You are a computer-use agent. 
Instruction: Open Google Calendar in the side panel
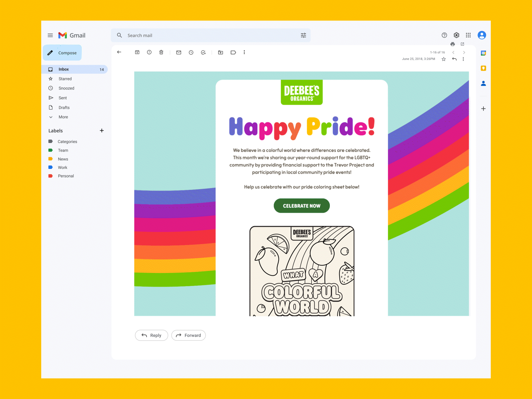tap(483, 53)
